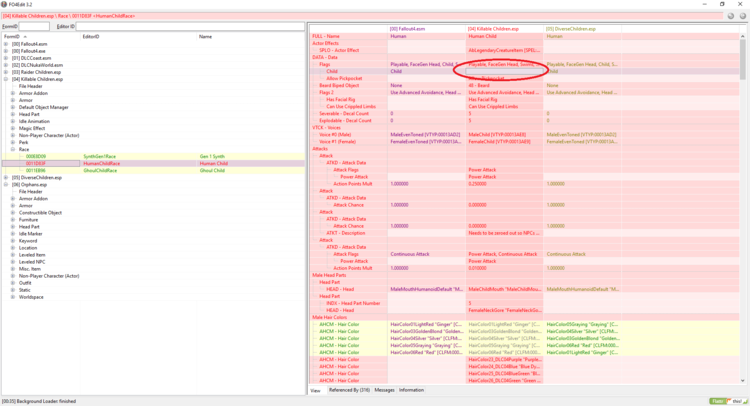
Task: Expand the Idle Animation group
Action: [x=13, y=121]
